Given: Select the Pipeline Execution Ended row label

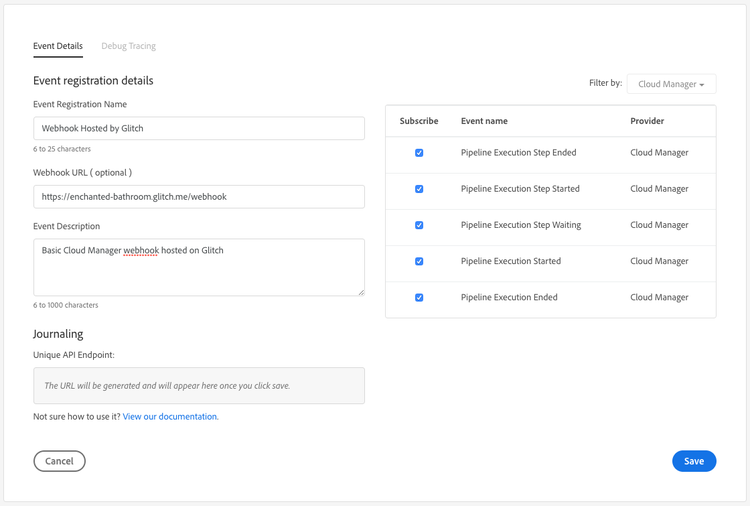Looking at the screenshot, I should (509, 297).
